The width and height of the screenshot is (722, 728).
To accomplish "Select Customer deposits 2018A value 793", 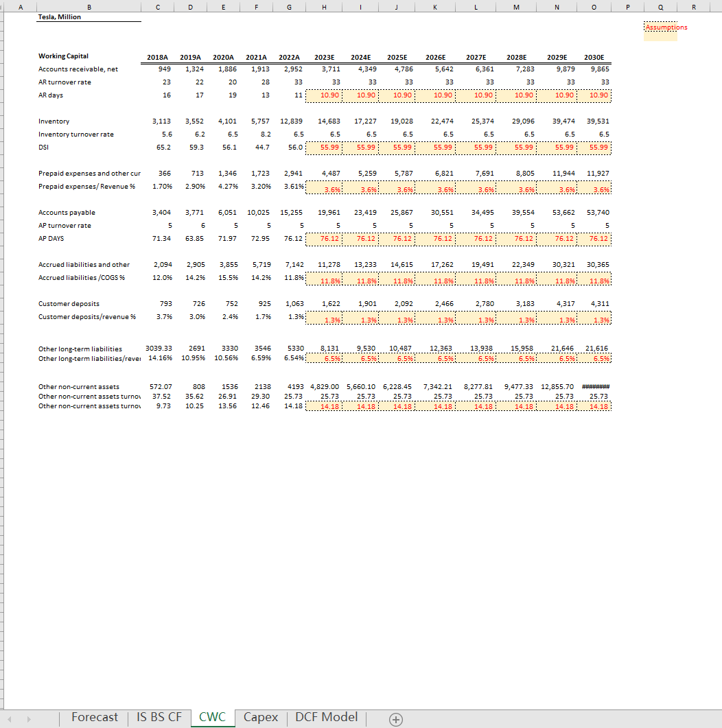I will click(157, 304).
